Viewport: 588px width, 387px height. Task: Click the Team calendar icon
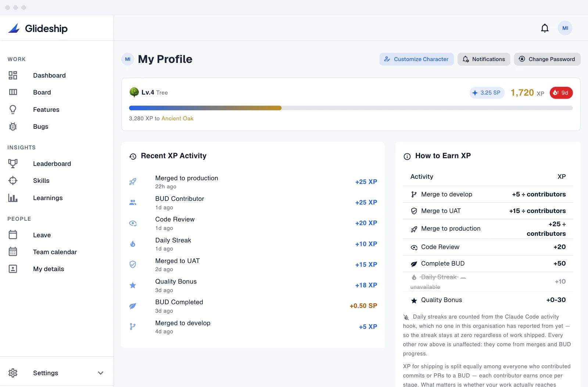coord(13,252)
